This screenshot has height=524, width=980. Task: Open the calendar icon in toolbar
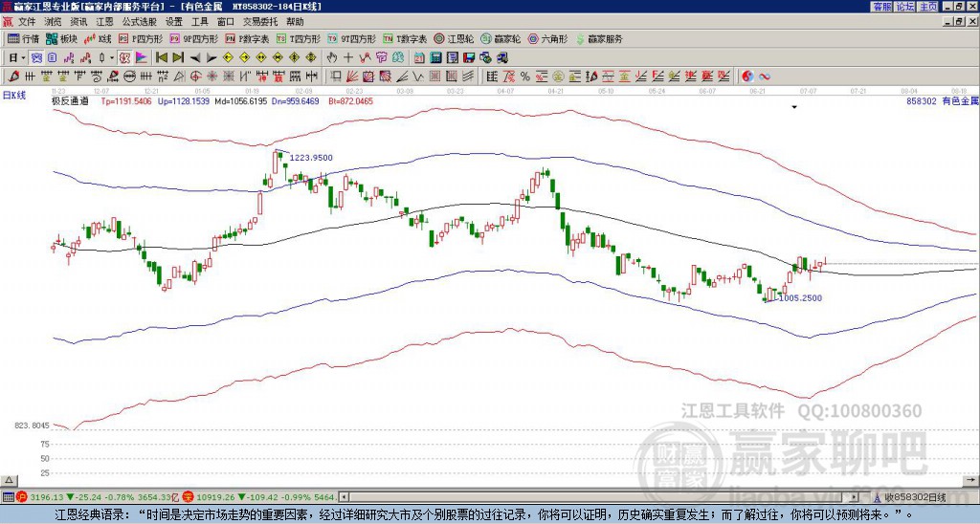(x=419, y=58)
